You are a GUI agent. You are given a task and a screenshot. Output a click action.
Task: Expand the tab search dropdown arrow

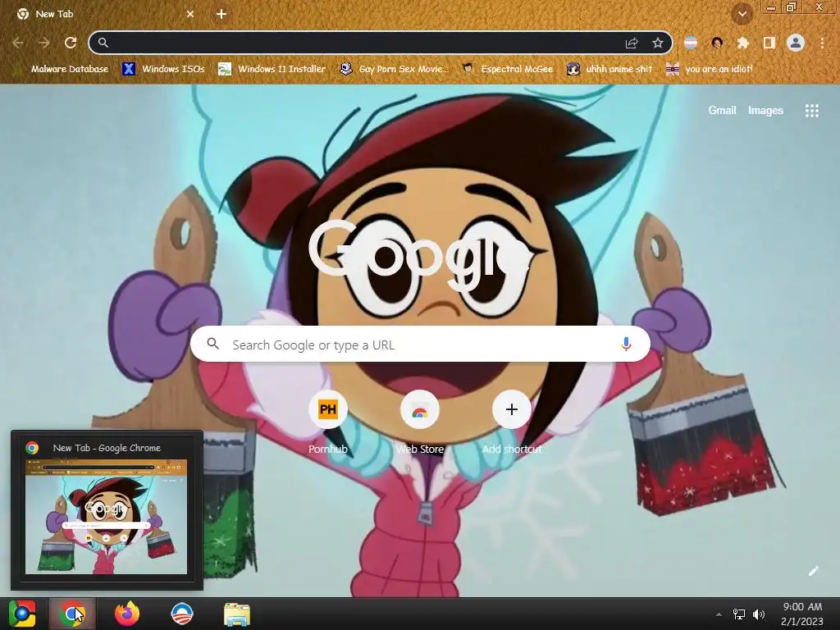[742, 14]
